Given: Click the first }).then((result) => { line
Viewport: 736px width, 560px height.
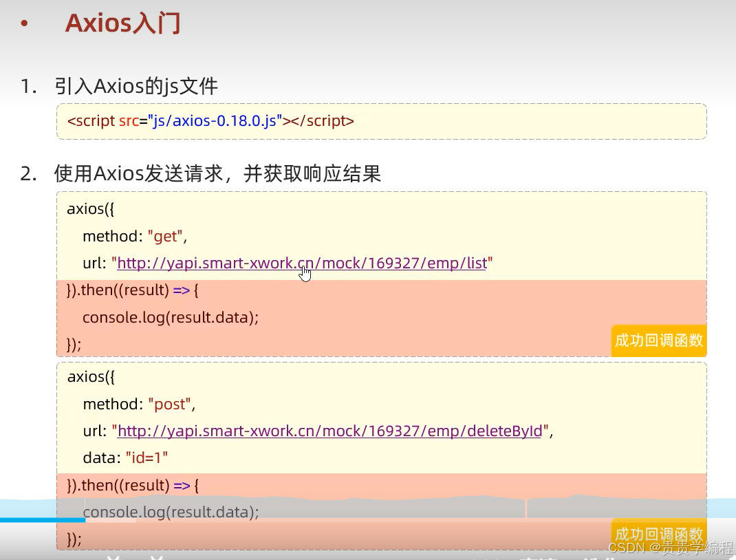Looking at the screenshot, I should coord(132,290).
